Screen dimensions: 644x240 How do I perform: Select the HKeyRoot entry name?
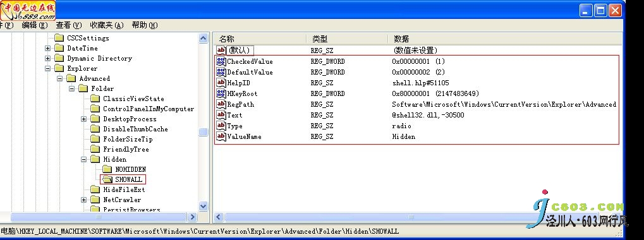pyautogui.click(x=242, y=93)
